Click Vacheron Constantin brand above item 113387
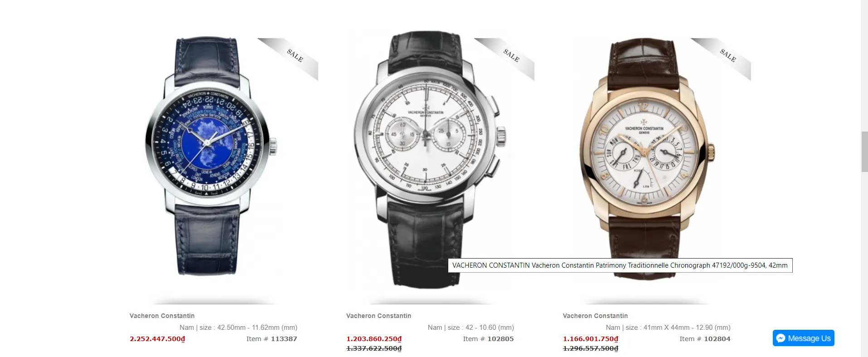The width and height of the screenshot is (868, 357). 162,316
